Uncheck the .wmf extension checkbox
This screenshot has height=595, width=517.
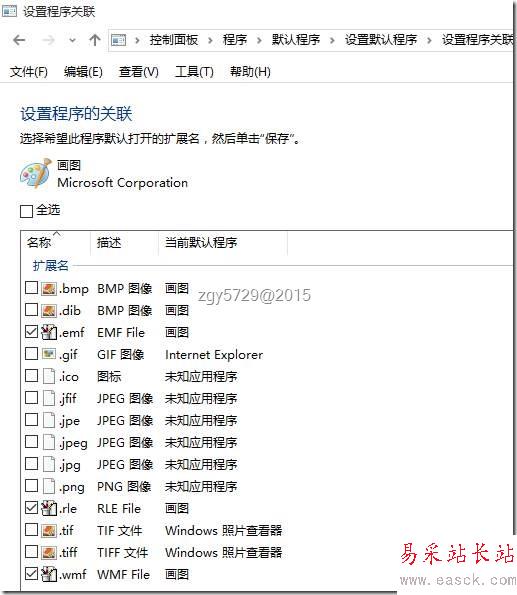pyautogui.click(x=31, y=574)
